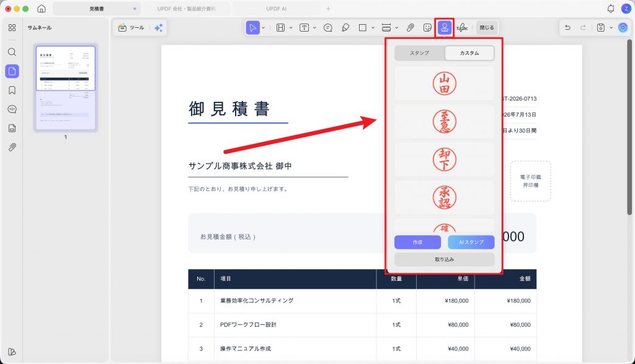The width and height of the screenshot is (635, 364).
Task: Switch to the スタンプ tab
Action: tap(420, 53)
